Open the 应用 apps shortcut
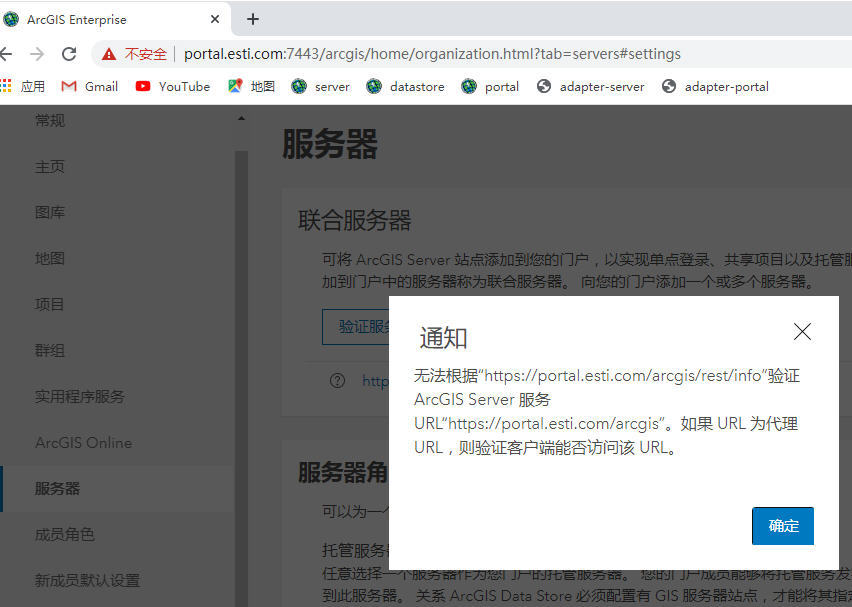This screenshot has height=607, width=852. tap(23, 86)
